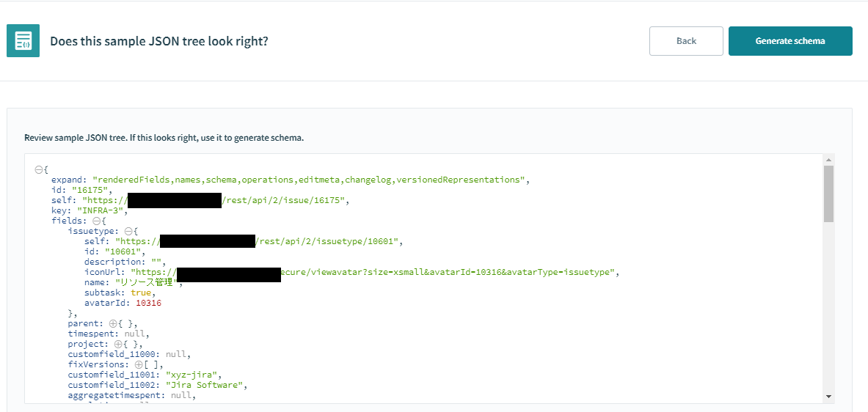Viewport: 868px width, 412px height.
Task: Click the subtask true value
Action: tap(139, 293)
